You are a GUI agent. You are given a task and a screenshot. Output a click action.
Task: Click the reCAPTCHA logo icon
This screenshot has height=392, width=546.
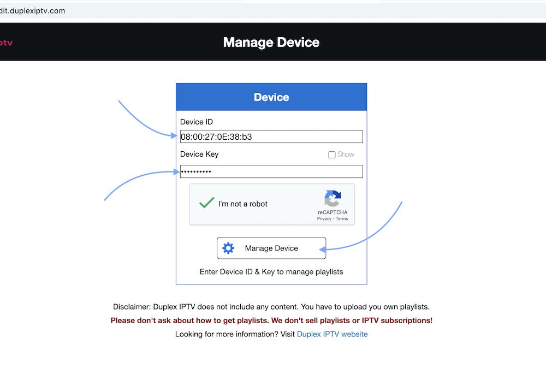coord(333,198)
